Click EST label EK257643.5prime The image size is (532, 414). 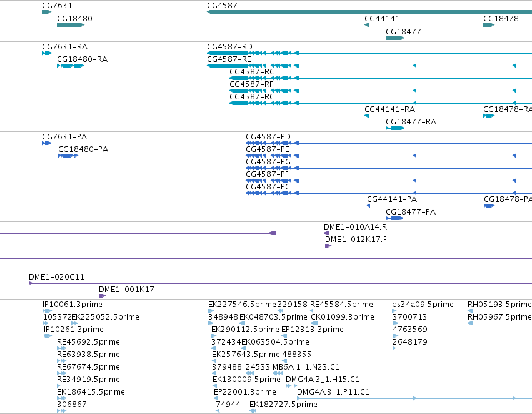(246, 355)
